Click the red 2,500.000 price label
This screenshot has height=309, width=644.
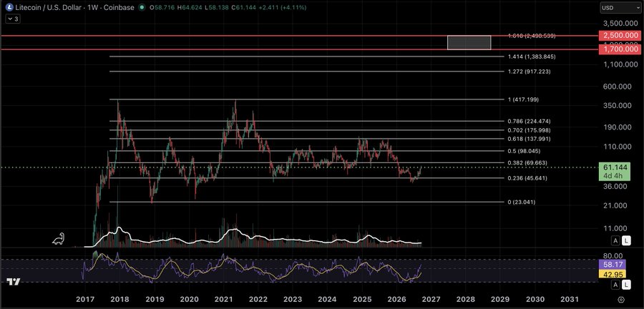pos(620,36)
